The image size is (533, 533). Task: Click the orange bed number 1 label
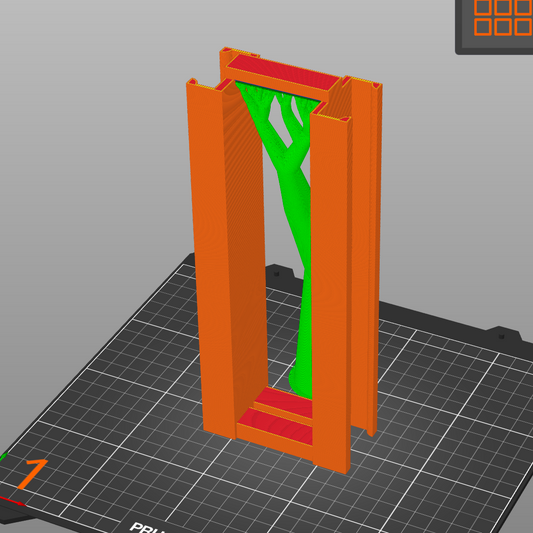pyautogui.click(x=33, y=474)
